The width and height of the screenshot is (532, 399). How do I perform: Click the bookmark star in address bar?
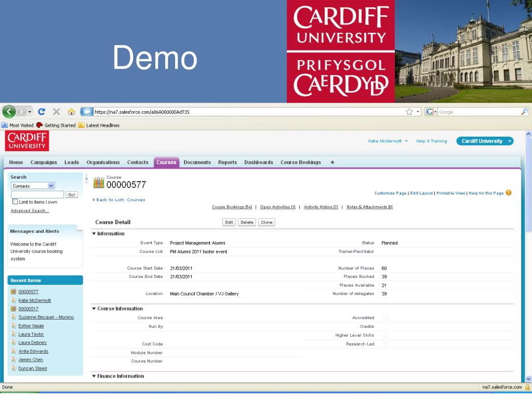[x=409, y=112]
